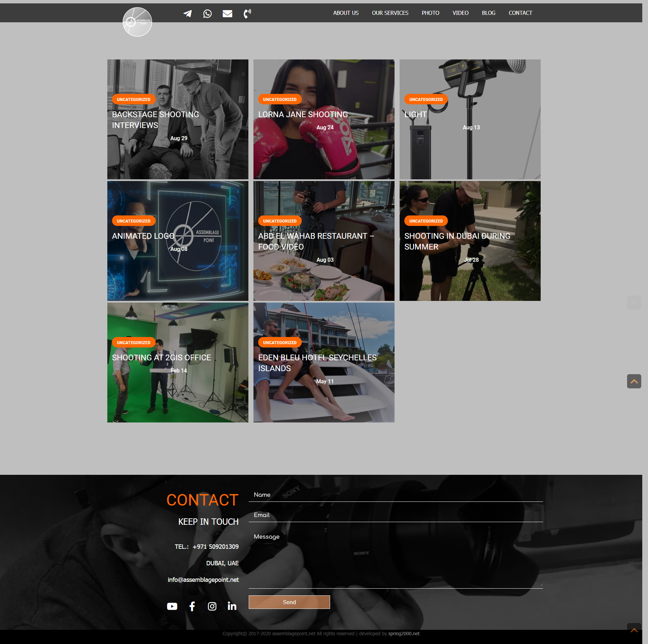Open the Our Services menu item

coord(390,13)
